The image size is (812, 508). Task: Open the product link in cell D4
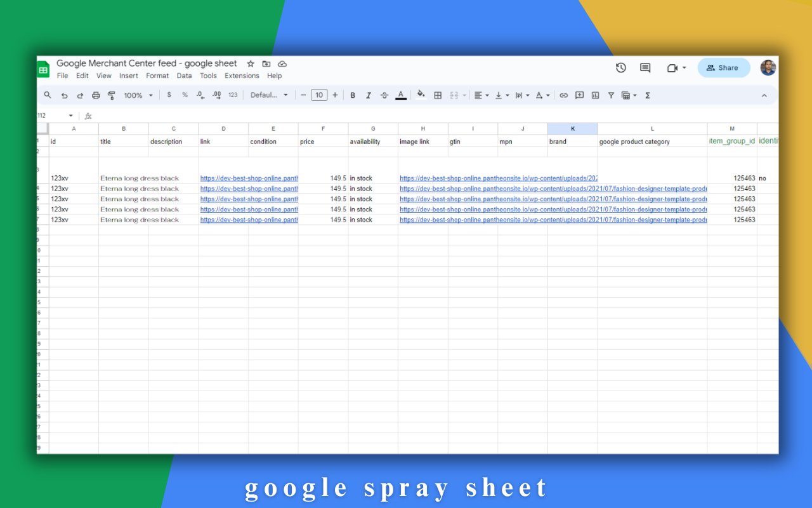(249, 189)
